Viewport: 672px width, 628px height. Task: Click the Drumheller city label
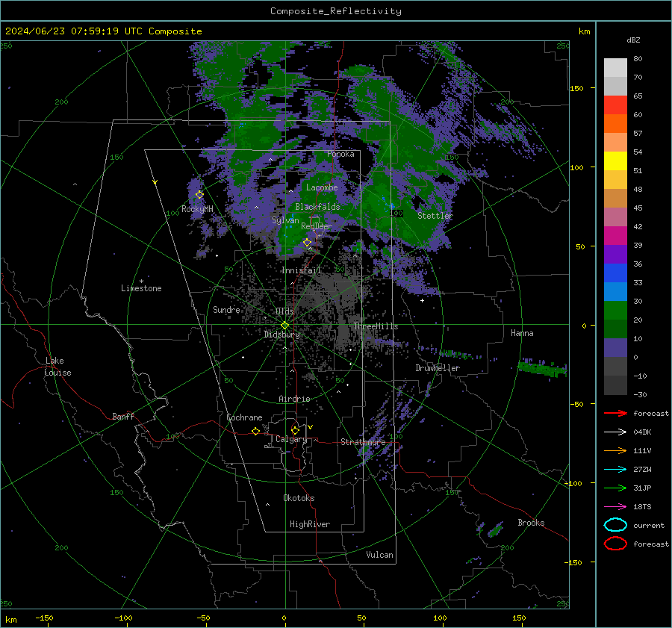438,368
